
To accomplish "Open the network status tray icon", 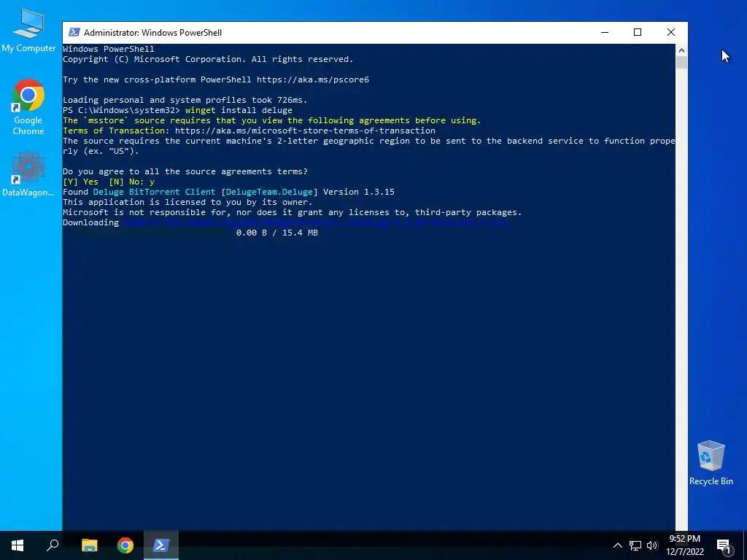I will 635,545.
